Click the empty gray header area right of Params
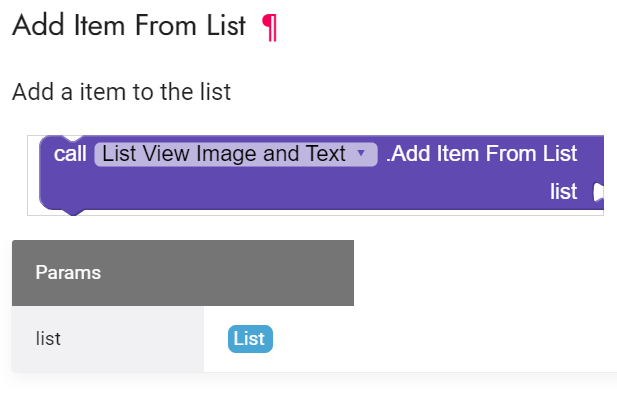This screenshot has width=617, height=404. tap(228, 273)
